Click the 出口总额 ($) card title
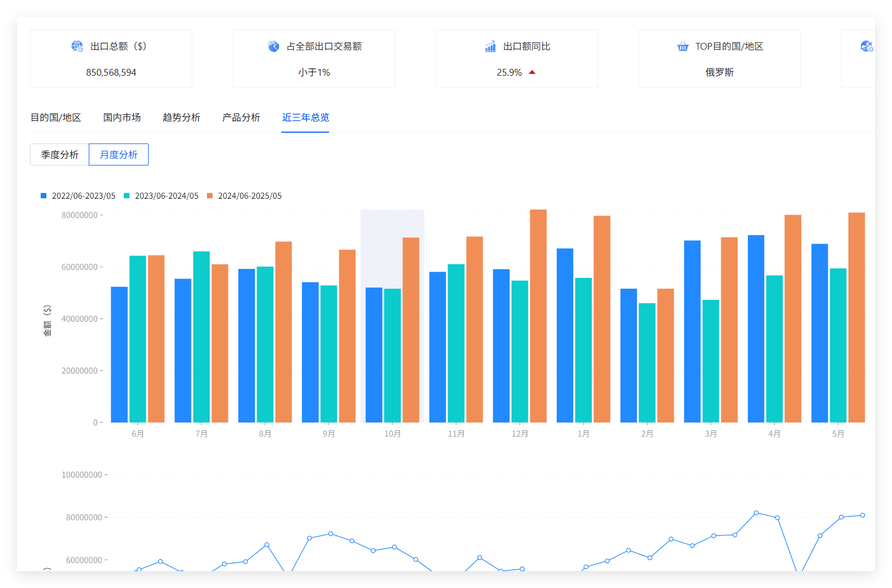Screen dimensions: 892x588 pyautogui.click(x=119, y=46)
